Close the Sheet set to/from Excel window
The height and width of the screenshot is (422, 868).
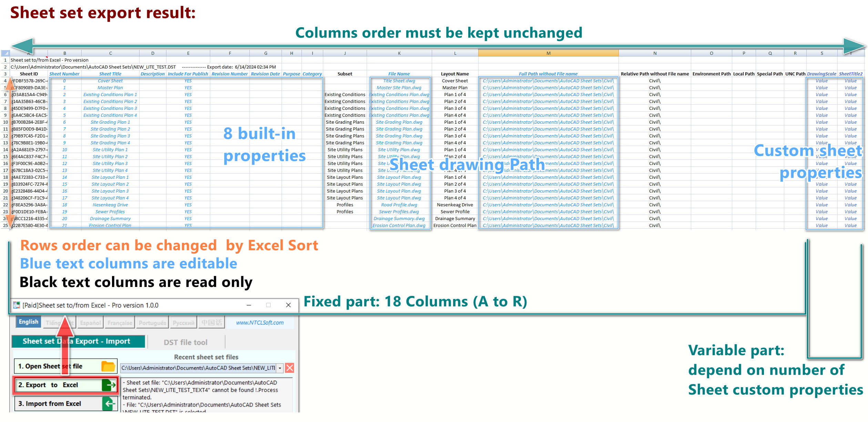(x=288, y=305)
